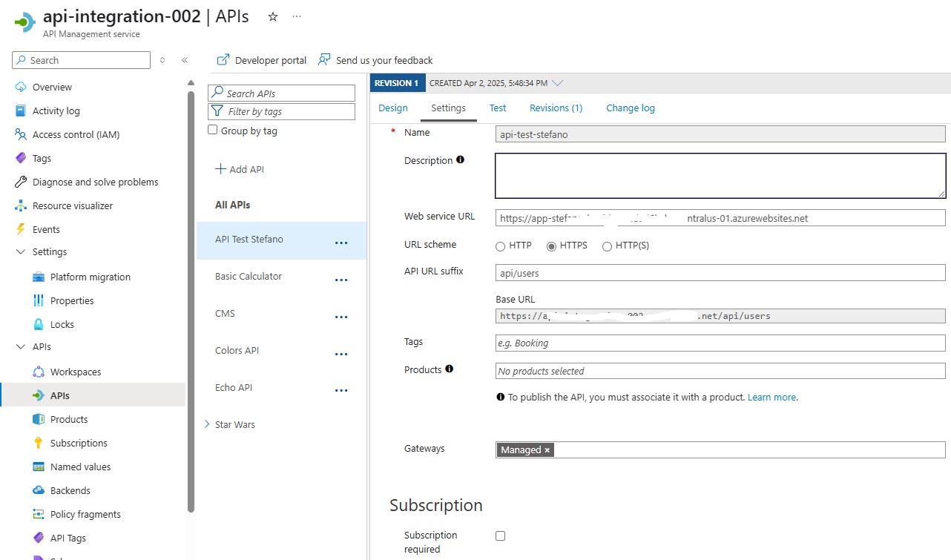The height and width of the screenshot is (560, 951).
Task: Click the Access control (IAM) icon
Action: [21, 134]
